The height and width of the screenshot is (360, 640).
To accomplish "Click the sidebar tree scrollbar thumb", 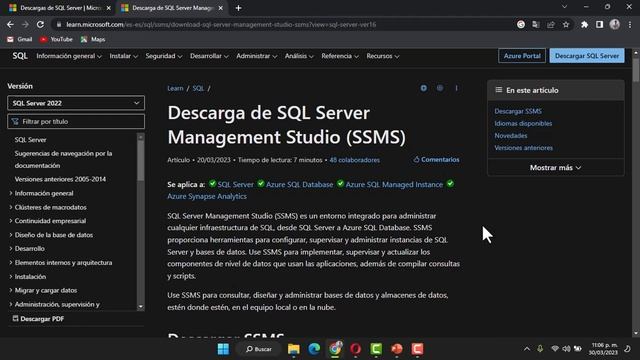I will click(141, 161).
